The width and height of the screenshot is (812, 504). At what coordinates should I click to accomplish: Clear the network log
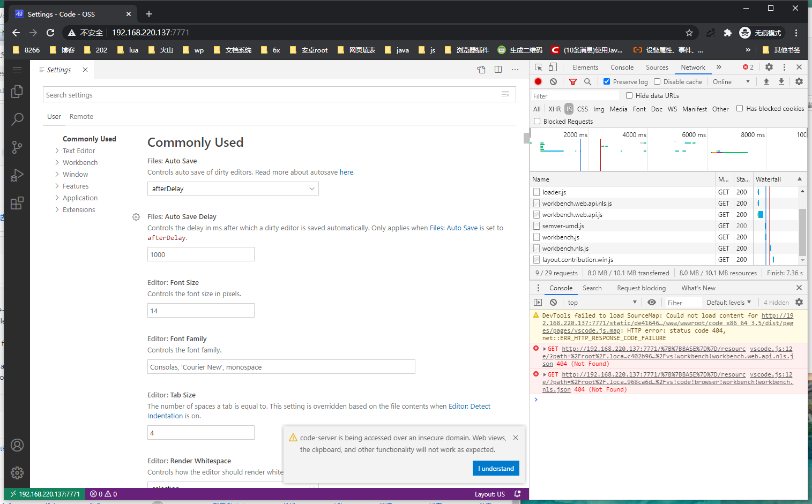[553, 81]
